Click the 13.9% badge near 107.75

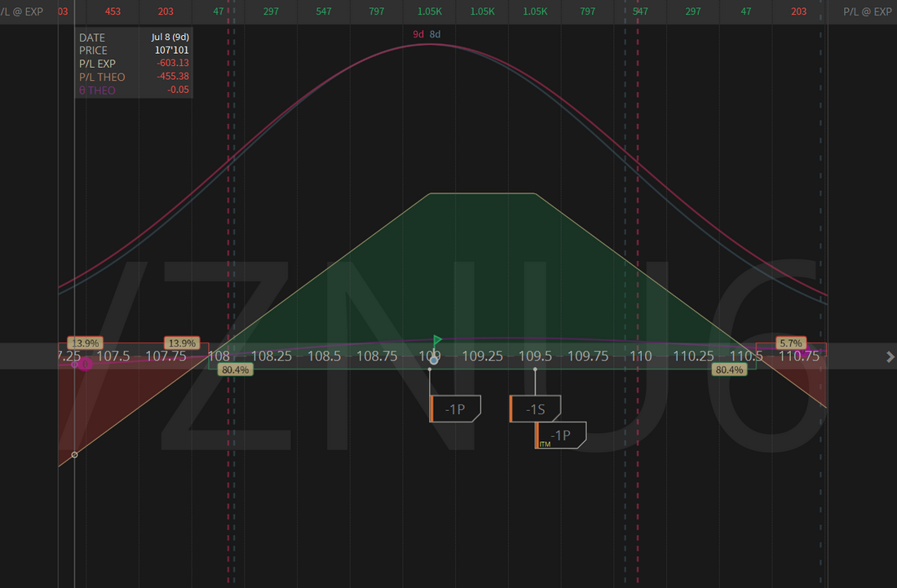pyautogui.click(x=182, y=343)
